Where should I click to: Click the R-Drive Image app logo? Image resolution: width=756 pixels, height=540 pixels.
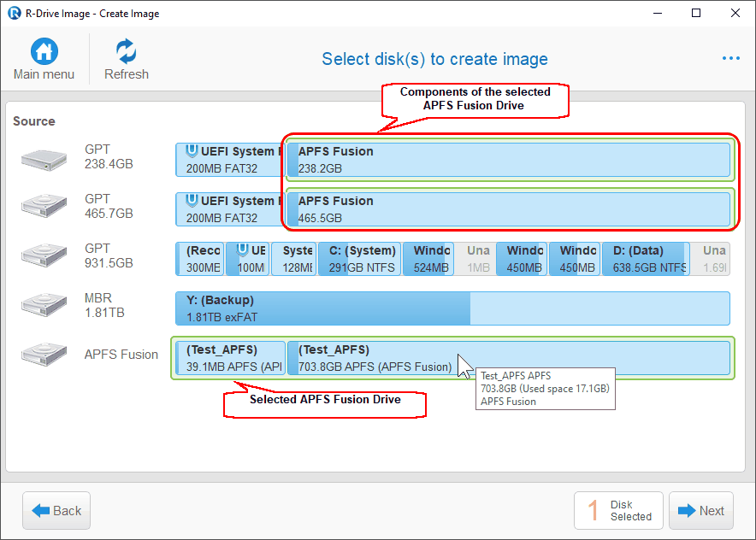[x=14, y=13]
